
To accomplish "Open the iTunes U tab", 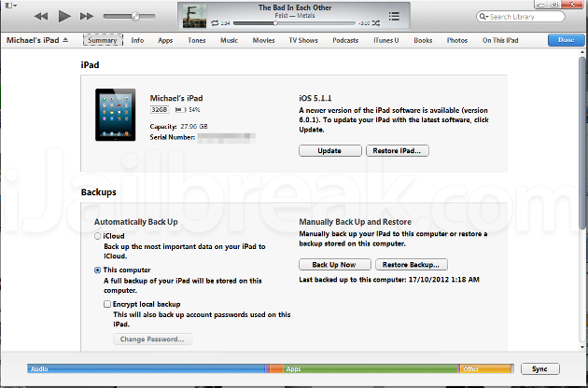I will pyautogui.click(x=385, y=40).
